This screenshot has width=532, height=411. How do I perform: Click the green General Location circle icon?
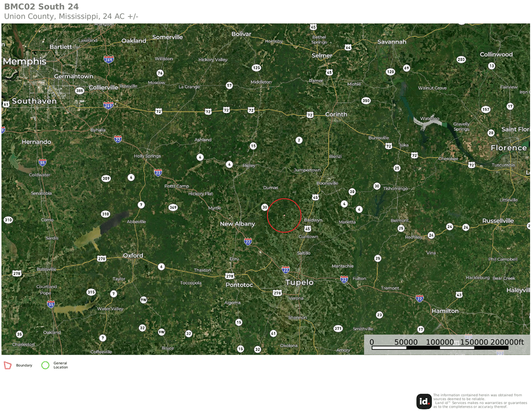pos(45,365)
